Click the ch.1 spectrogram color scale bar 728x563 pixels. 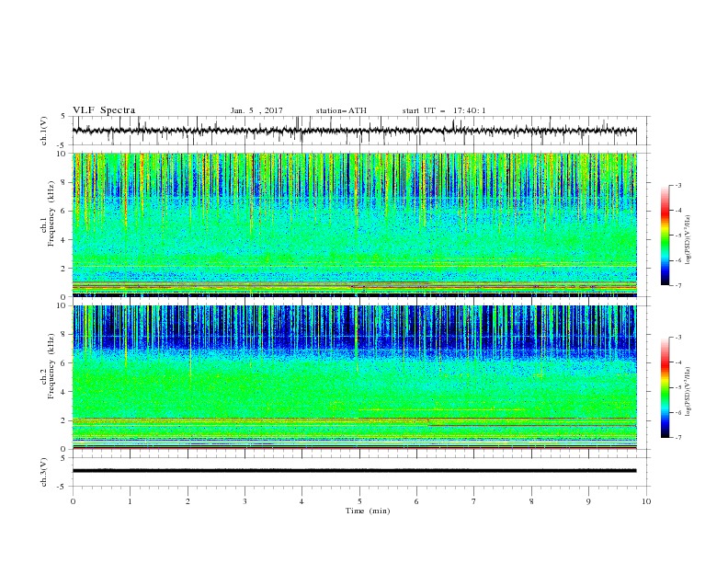pos(665,236)
